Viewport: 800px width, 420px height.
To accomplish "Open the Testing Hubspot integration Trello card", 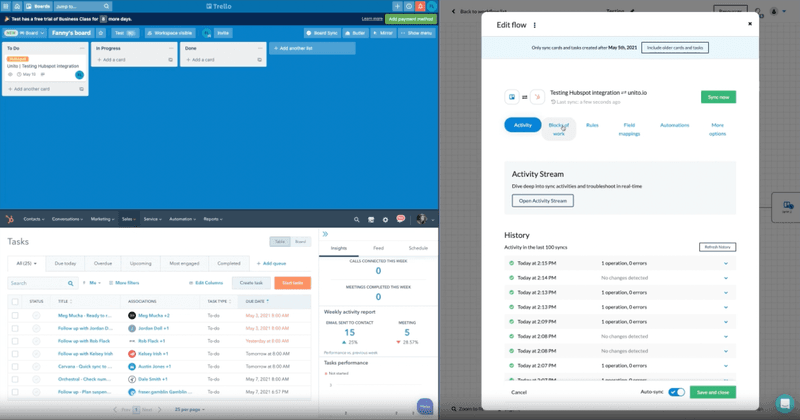I will click(44, 67).
